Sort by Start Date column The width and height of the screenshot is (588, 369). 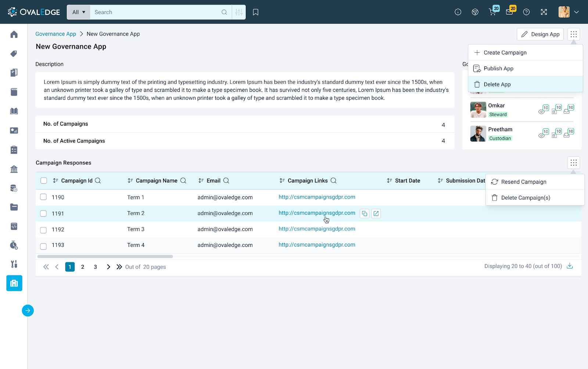point(389,180)
